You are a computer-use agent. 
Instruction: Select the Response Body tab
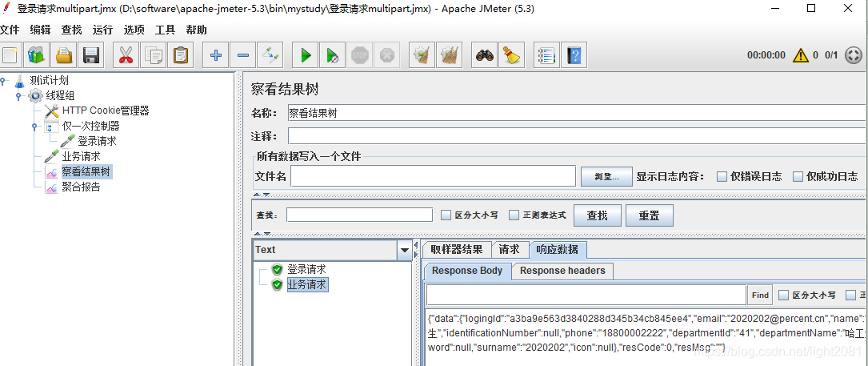pyautogui.click(x=467, y=271)
